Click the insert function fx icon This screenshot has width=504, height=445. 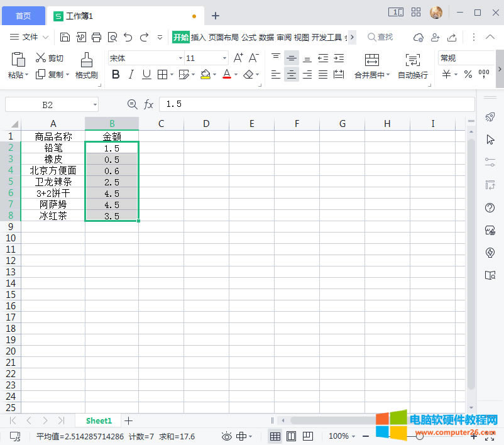coord(149,104)
